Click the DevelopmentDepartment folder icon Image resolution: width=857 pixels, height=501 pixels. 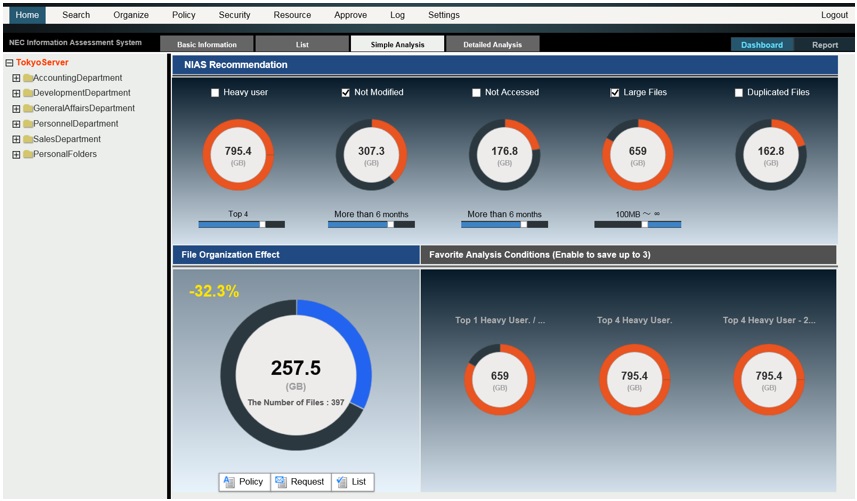point(28,93)
